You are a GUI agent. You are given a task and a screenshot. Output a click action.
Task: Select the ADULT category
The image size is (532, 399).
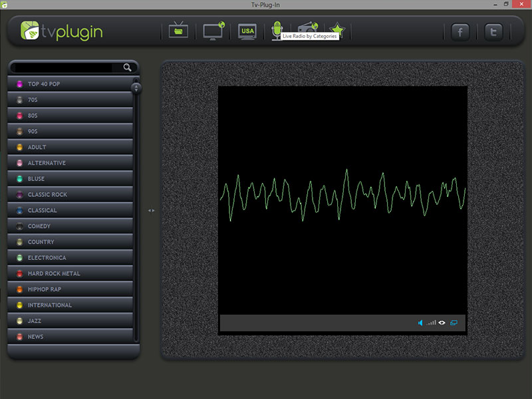tap(70, 147)
